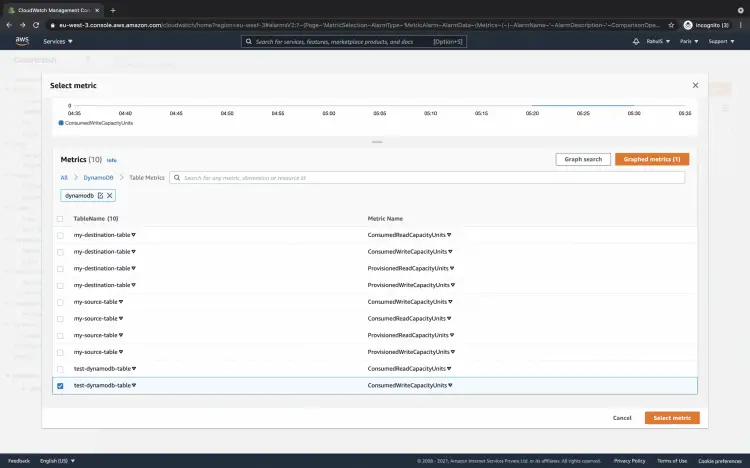
Task: Open the Incognito profile icon
Action: point(688,25)
